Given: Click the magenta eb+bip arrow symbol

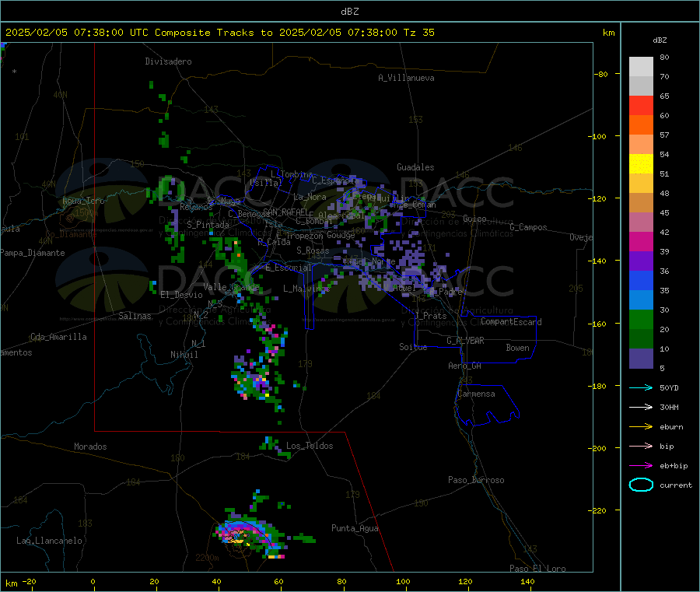Looking at the screenshot, I should (x=641, y=466).
